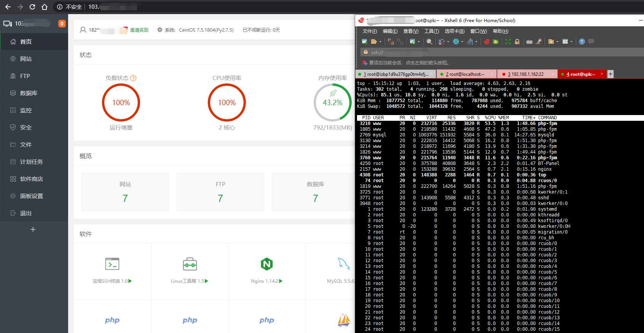The image size is (644, 333).
Task: Click the new session icon in Xshell toolbar
Action: [364, 42]
